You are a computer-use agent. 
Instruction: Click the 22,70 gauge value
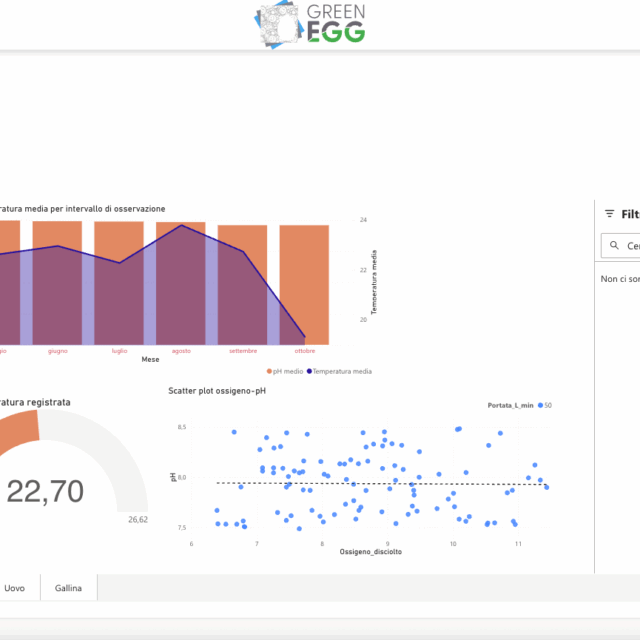(x=45, y=490)
